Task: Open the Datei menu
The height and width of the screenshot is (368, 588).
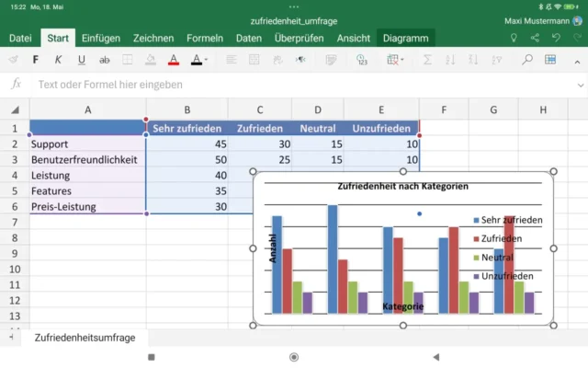Action: [x=20, y=39]
